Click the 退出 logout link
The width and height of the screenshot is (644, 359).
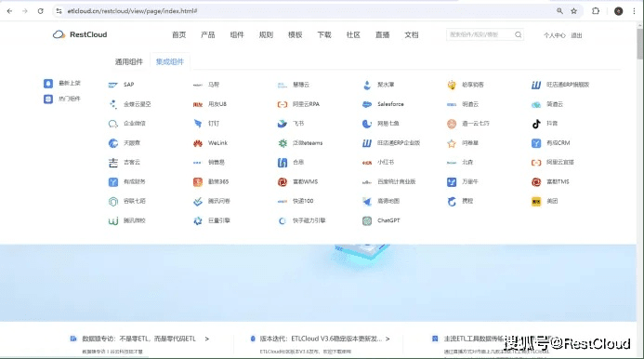tap(577, 35)
